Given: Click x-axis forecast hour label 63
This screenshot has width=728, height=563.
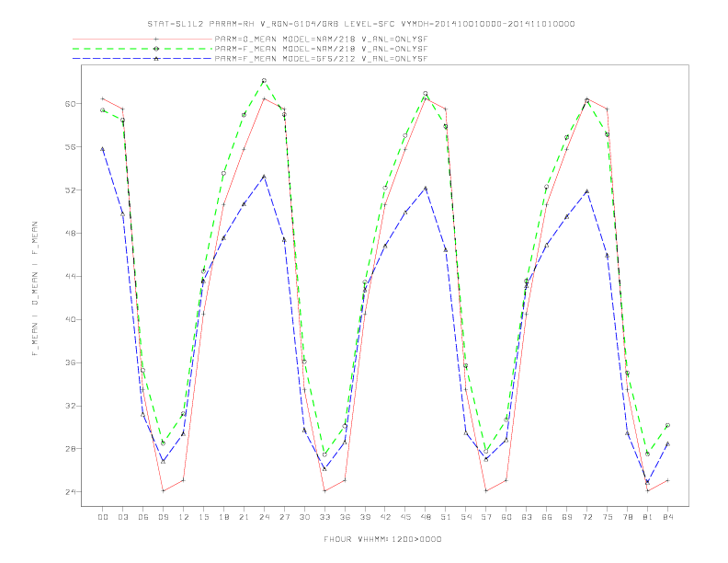Looking at the screenshot, I should (x=527, y=517).
